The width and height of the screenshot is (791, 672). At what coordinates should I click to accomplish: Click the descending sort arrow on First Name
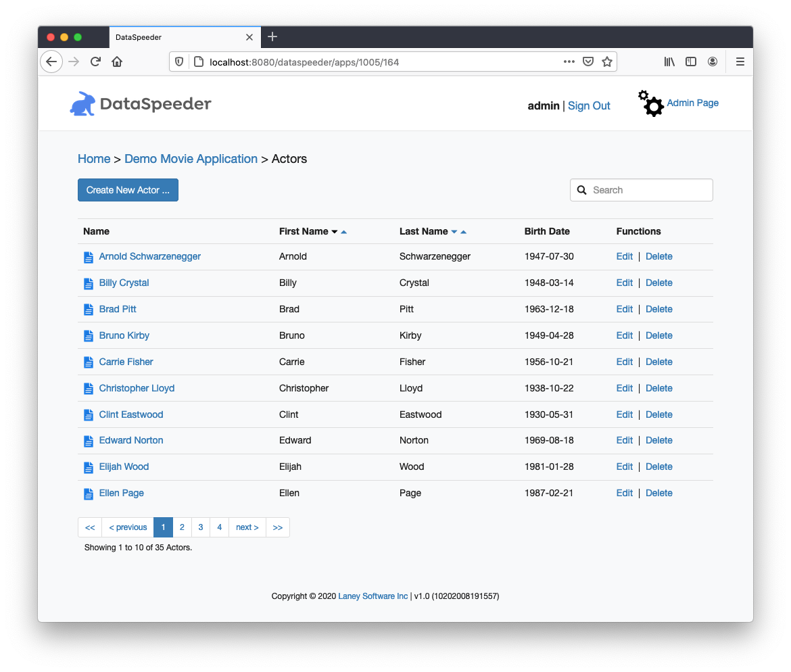pyautogui.click(x=336, y=231)
